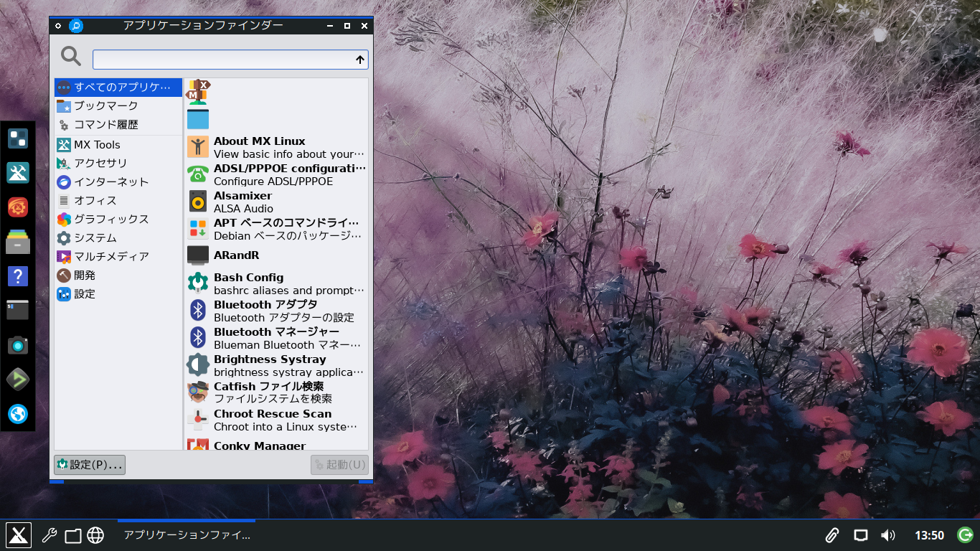Image resolution: width=980 pixels, height=551 pixels.
Task: Select the 設定 category in the sidebar
Action: pyautogui.click(x=118, y=294)
